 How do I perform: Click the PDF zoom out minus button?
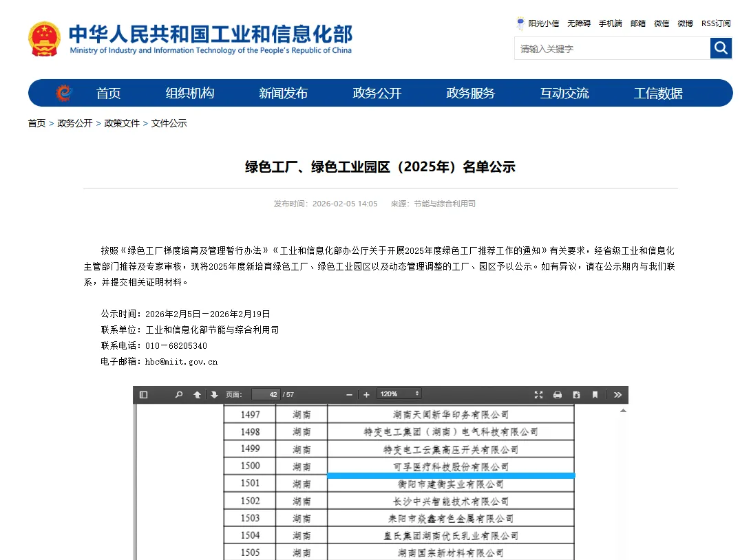350,395
